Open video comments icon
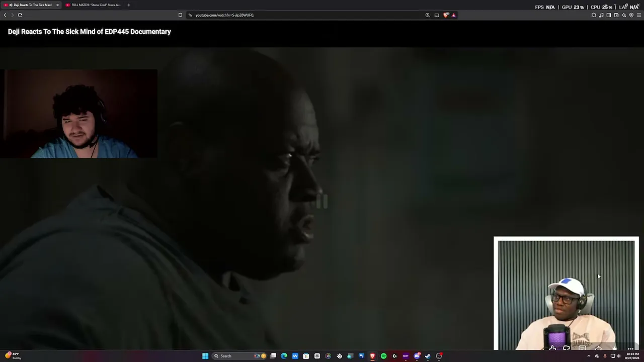 pyautogui.click(x=582, y=348)
